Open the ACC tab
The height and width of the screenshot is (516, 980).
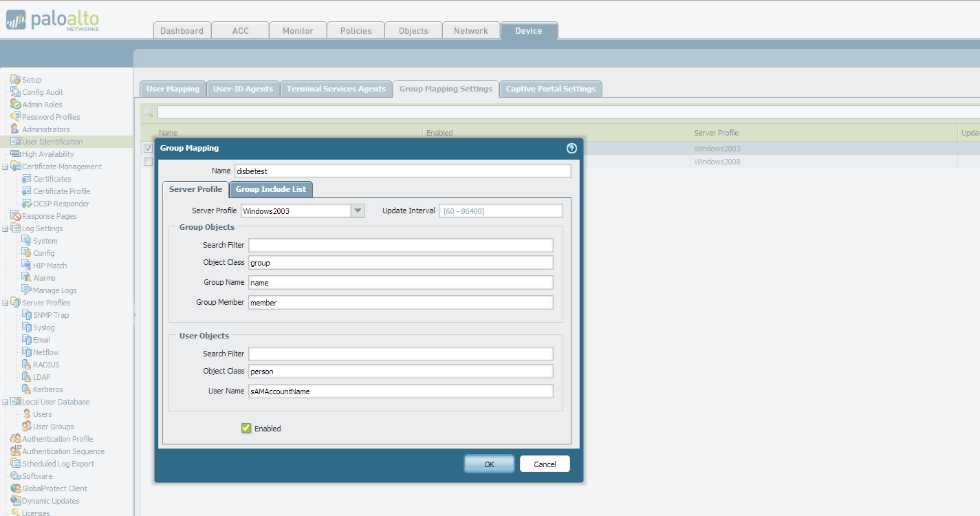tap(241, 31)
